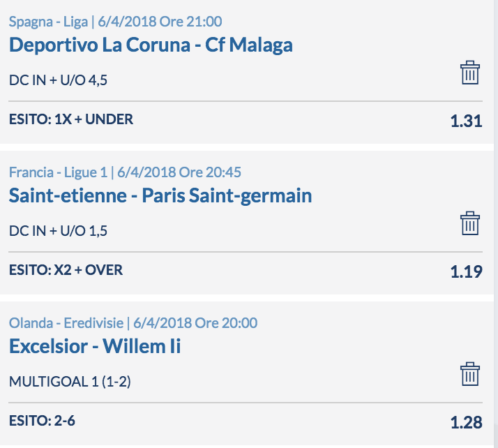Click the DC IN + U/O 1,5 market label
The image size is (498, 448).
click(x=58, y=231)
